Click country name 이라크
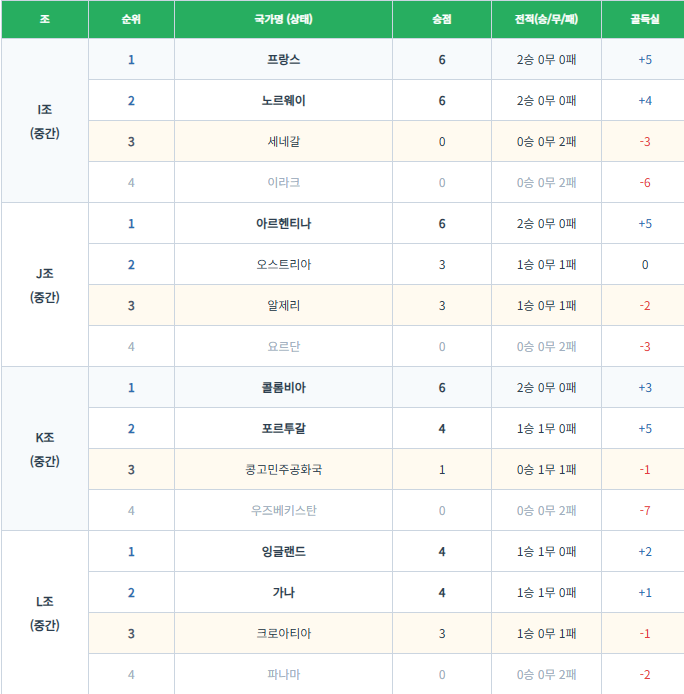This screenshot has width=684, height=694. pos(283,182)
